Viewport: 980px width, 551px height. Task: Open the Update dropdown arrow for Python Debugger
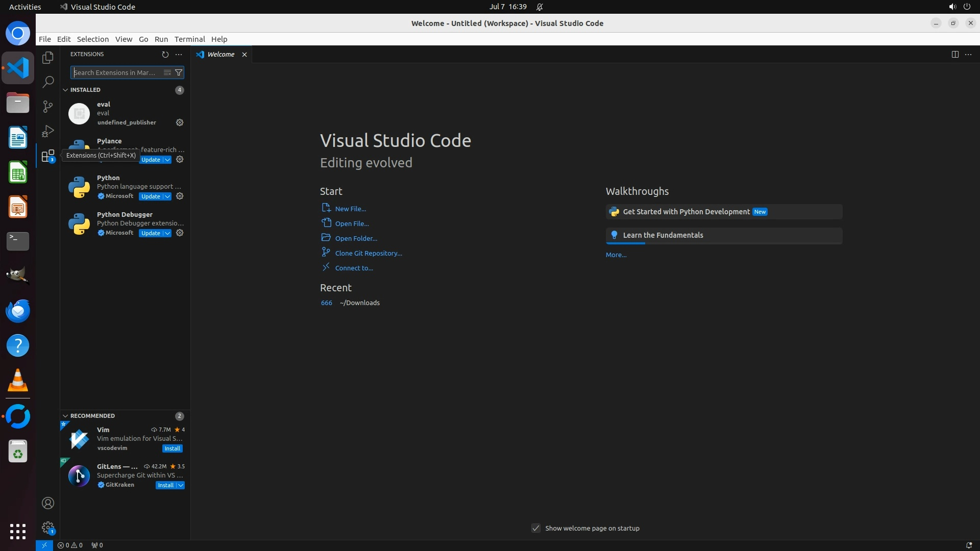pyautogui.click(x=167, y=233)
